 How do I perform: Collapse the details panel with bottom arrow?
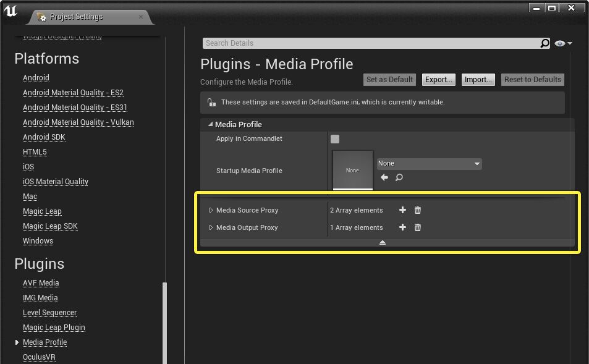pos(382,242)
